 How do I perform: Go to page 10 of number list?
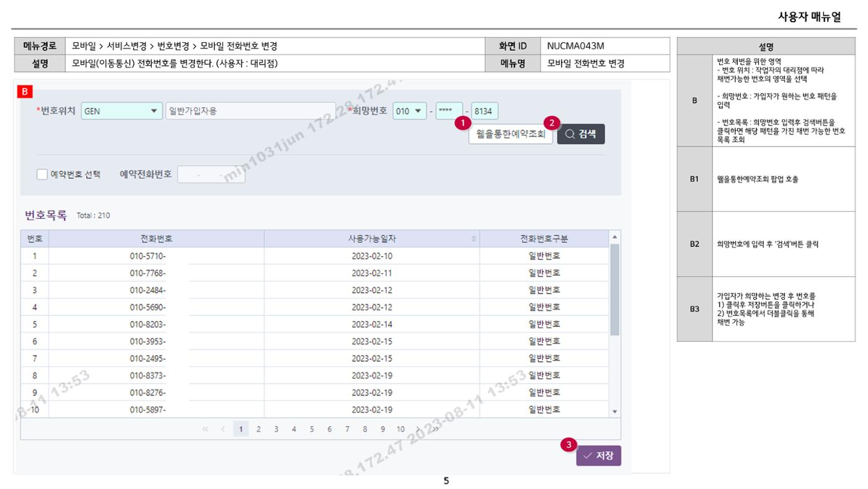tap(401, 429)
